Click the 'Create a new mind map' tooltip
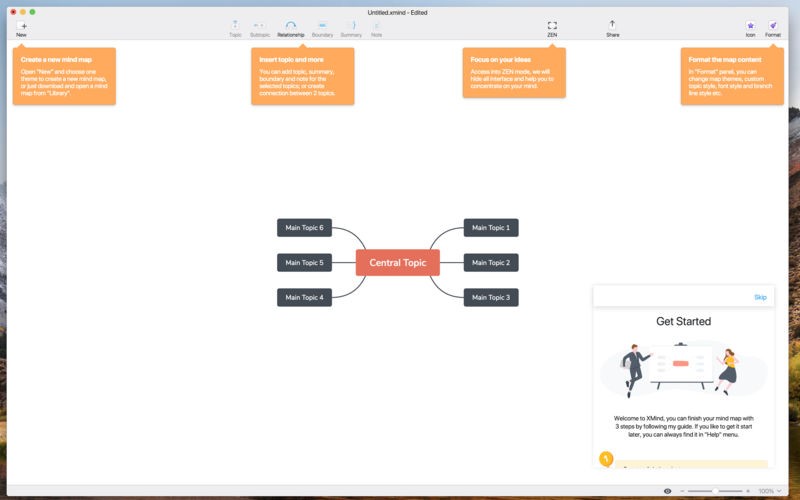This screenshot has width=800, height=500. 64,76
